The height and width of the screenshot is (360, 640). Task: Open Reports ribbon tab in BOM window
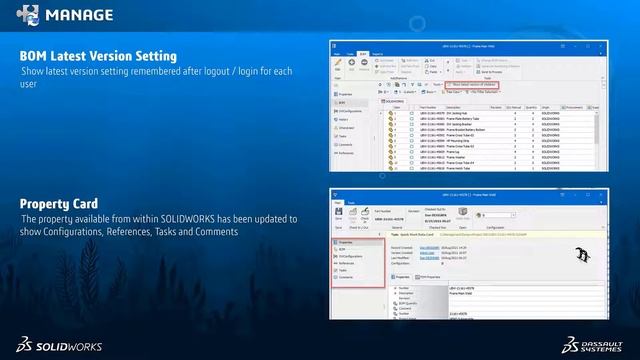[378, 54]
